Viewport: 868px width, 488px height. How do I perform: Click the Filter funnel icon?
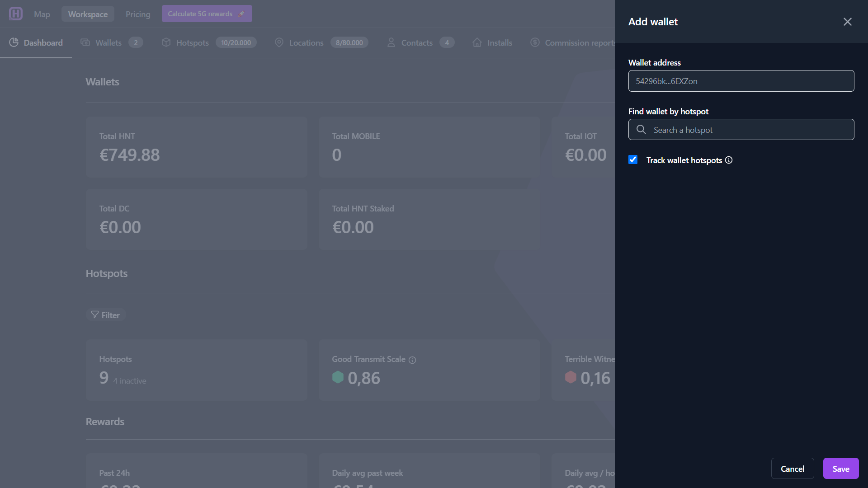click(x=94, y=314)
